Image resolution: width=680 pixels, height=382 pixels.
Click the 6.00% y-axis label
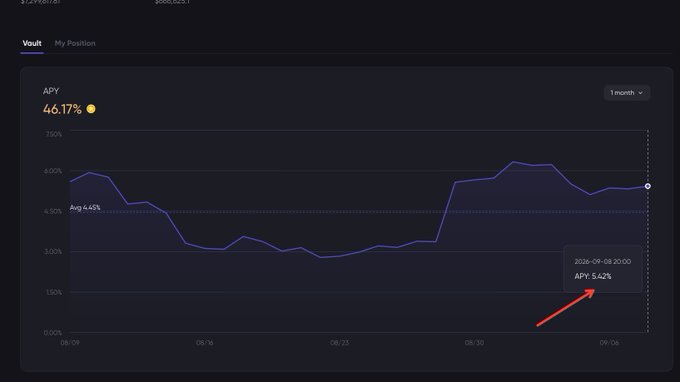[x=53, y=171]
